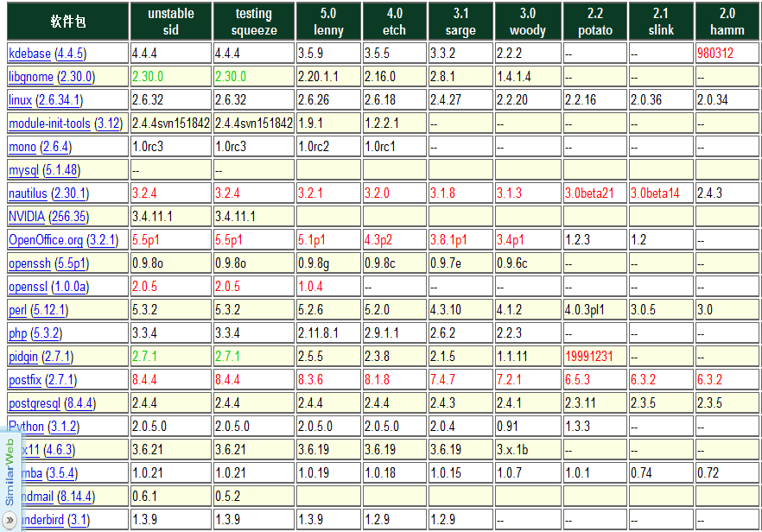Follow the libgnome 2.30.0 version link
Image resolution: width=762 pixels, height=532 pixels.
pos(76,77)
